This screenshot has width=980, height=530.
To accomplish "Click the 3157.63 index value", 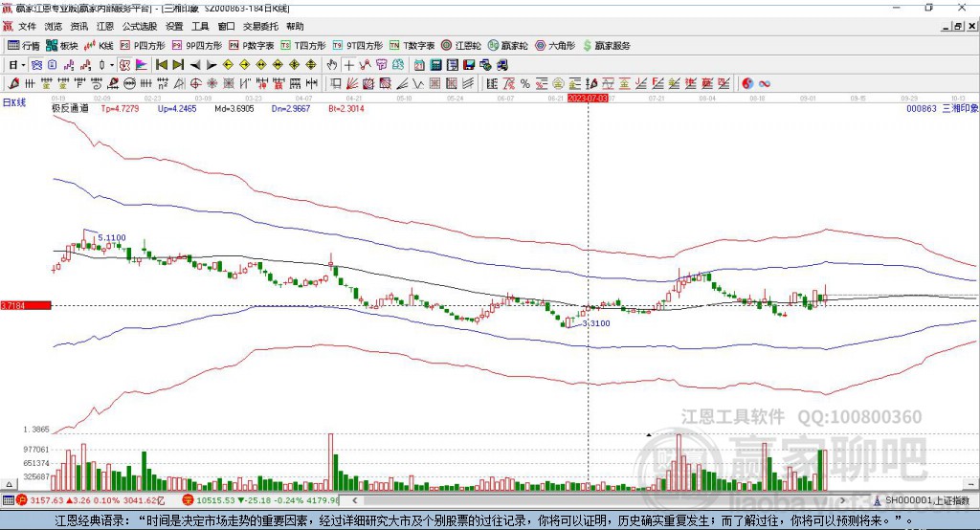I will tap(47, 500).
